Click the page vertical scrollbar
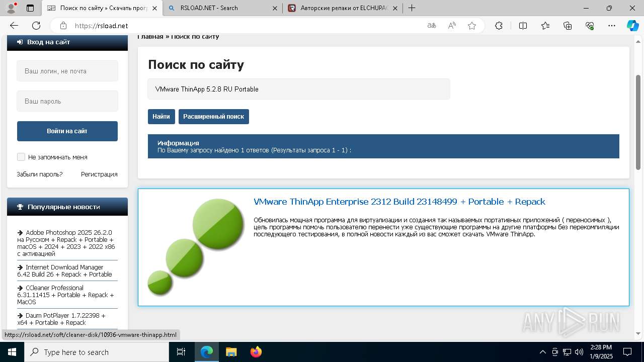Viewport: 644px width, 362px height. click(x=638, y=122)
